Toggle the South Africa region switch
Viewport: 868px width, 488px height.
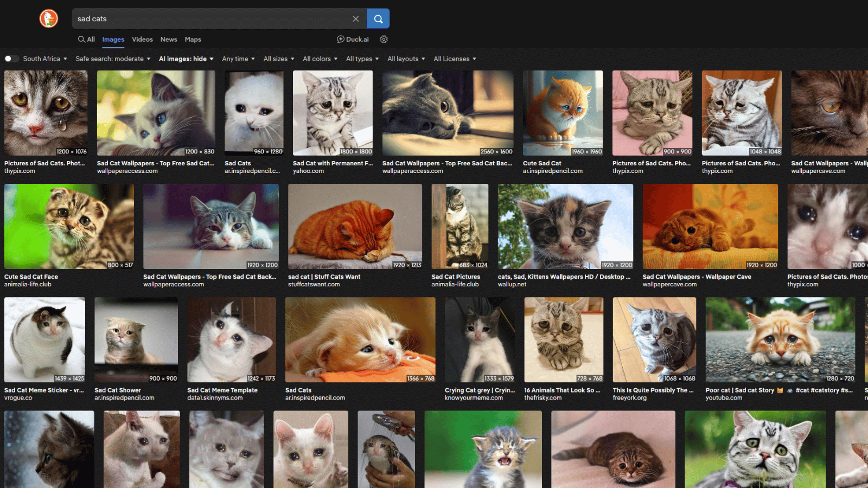tap(11, 59)
